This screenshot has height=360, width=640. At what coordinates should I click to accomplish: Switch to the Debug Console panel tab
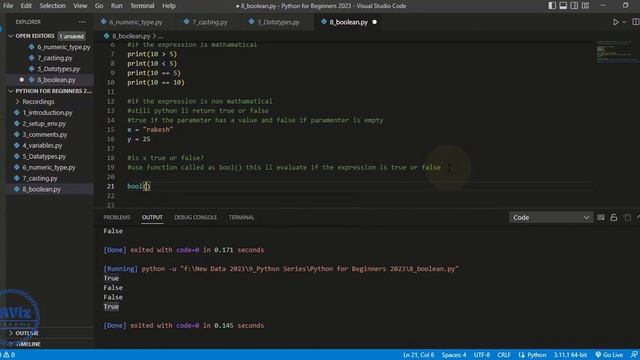(x=196, y=217)
